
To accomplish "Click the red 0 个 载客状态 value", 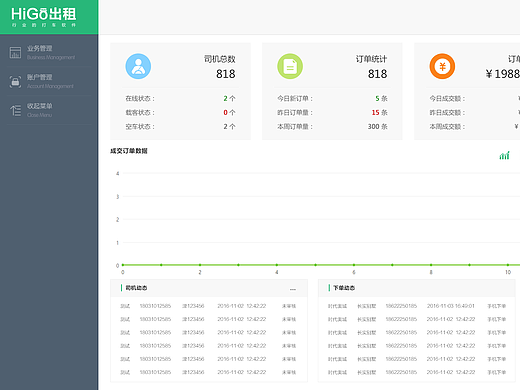I will [x=229, y=112].
